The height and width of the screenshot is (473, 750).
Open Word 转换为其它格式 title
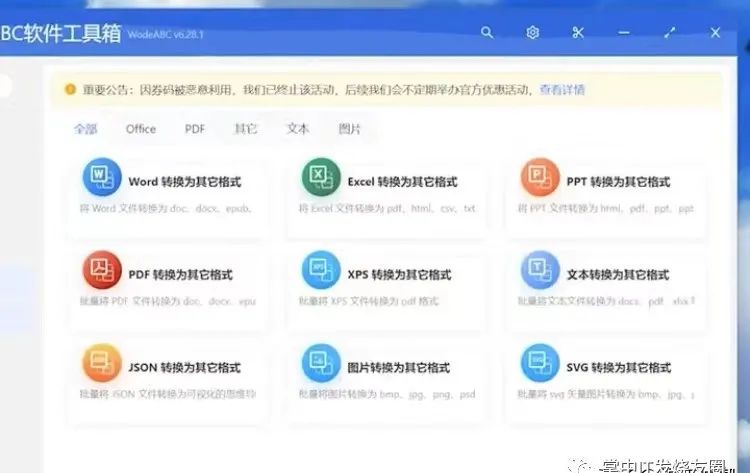point(185,182)
